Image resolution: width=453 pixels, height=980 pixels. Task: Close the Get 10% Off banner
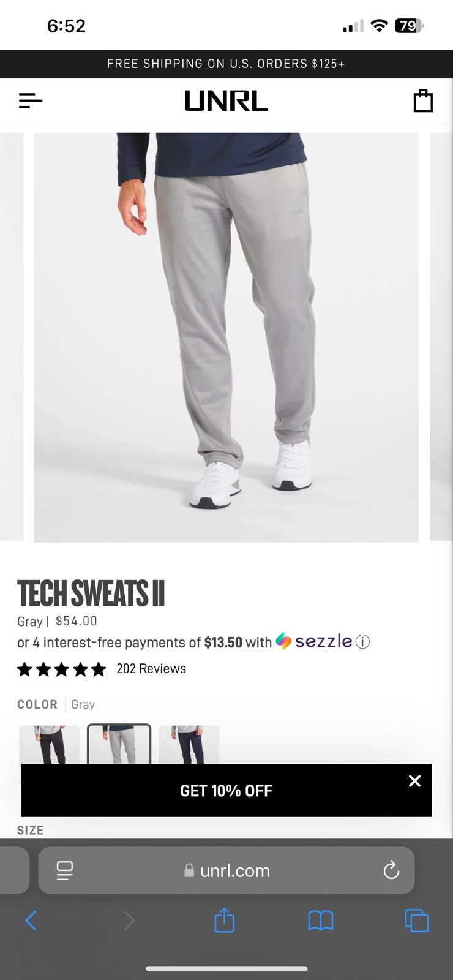click(414, 781)
